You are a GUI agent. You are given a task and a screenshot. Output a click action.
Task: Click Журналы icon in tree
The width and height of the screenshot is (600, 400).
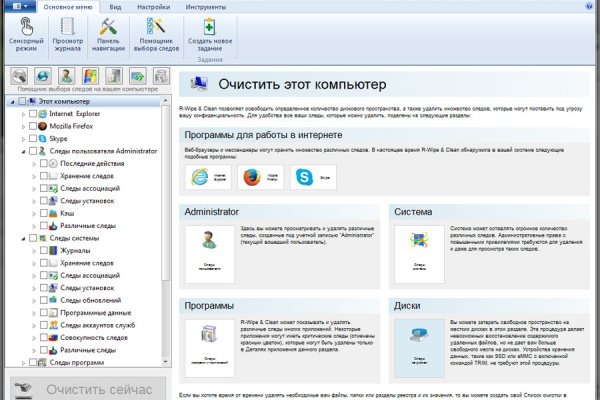pyautogui.click(x=53, y=251)
